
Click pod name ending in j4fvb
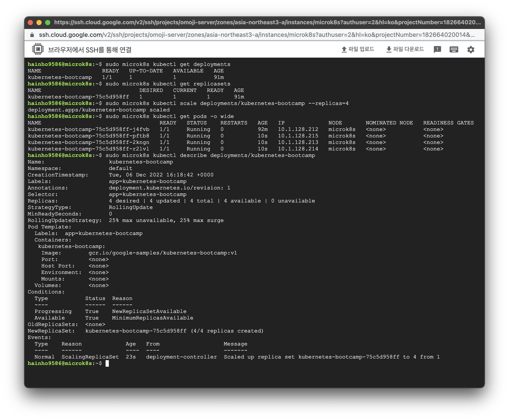(88, 129)
